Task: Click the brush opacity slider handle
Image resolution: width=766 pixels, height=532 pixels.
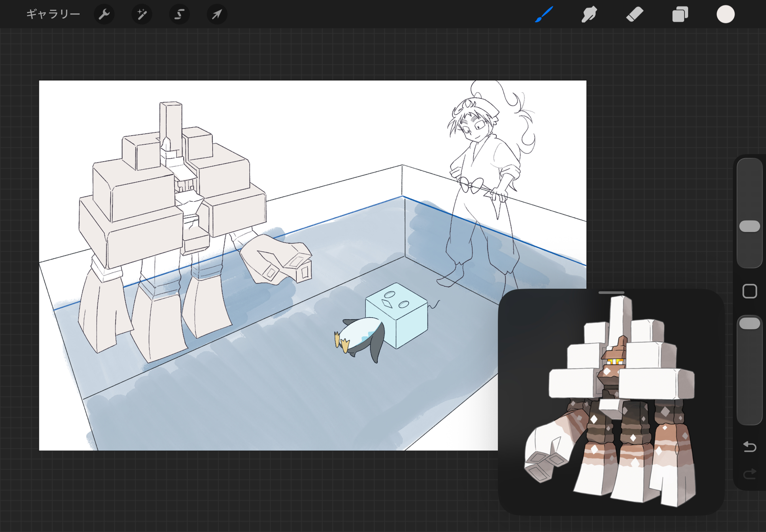Action: pos(750,324)
